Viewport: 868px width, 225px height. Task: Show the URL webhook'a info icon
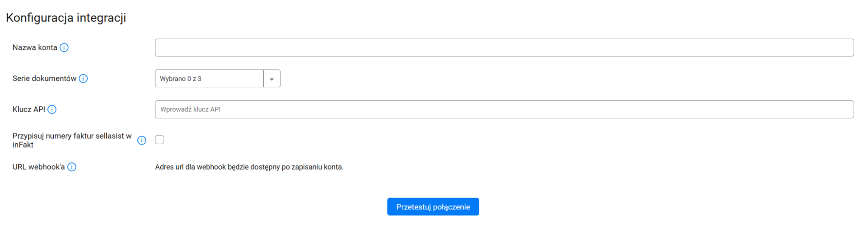pyautogui.click(x=72, y=167)
